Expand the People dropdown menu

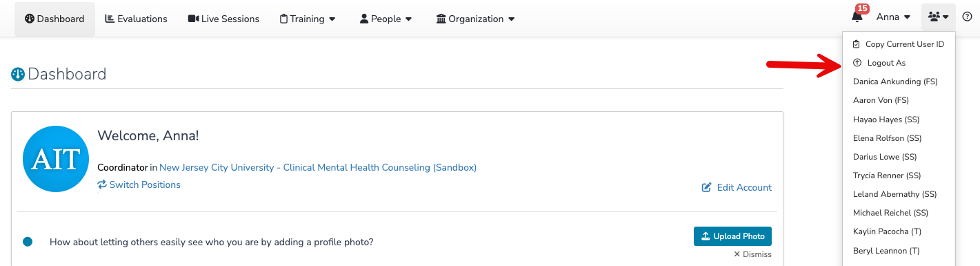(x=386, y=19)
